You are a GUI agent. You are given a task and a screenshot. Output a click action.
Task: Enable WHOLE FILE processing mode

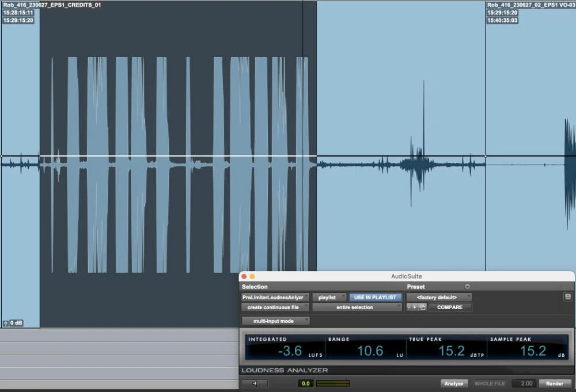coord(490,383)
